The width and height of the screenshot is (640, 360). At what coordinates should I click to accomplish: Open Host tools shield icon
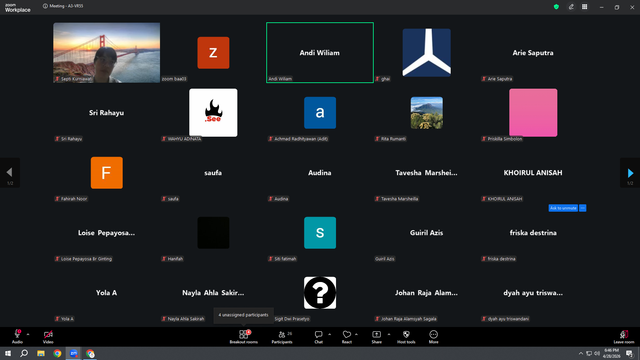(406, 336)
